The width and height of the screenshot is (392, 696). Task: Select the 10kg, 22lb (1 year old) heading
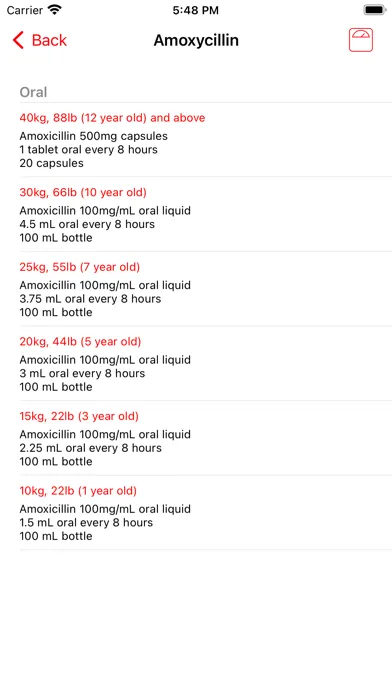click(x=78, y=491)
